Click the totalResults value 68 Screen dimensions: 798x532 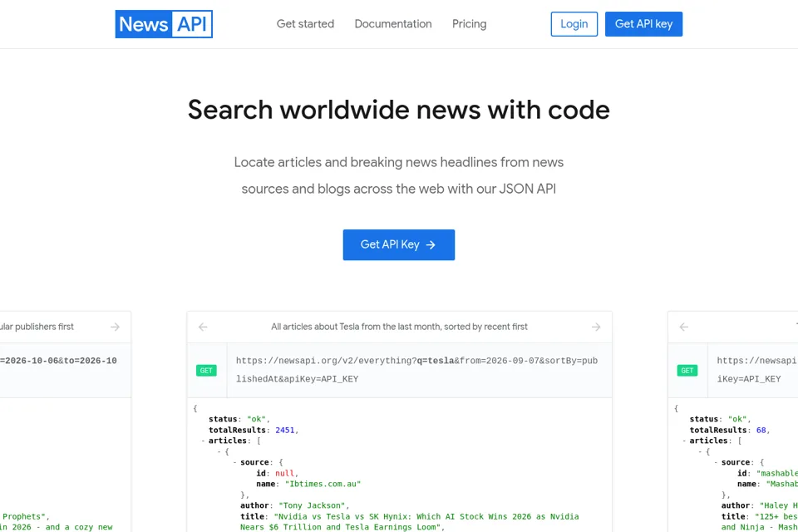tap(761, 431)
